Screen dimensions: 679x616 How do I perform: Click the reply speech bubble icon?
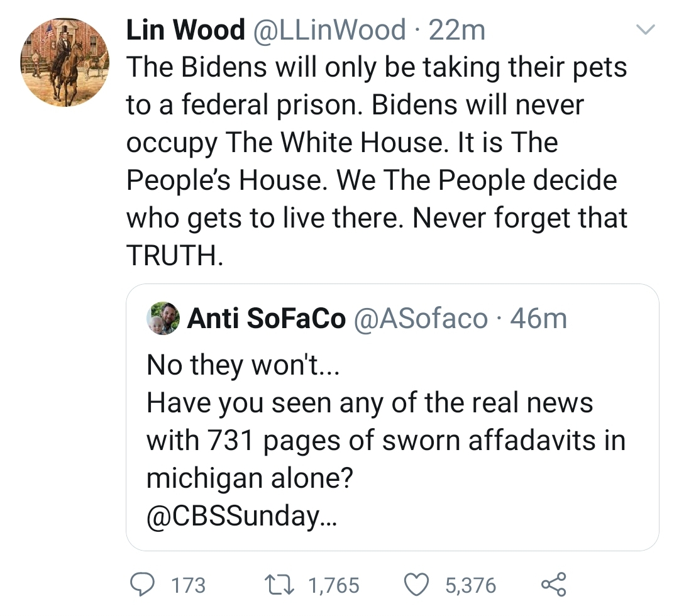[x=143, y=585]
